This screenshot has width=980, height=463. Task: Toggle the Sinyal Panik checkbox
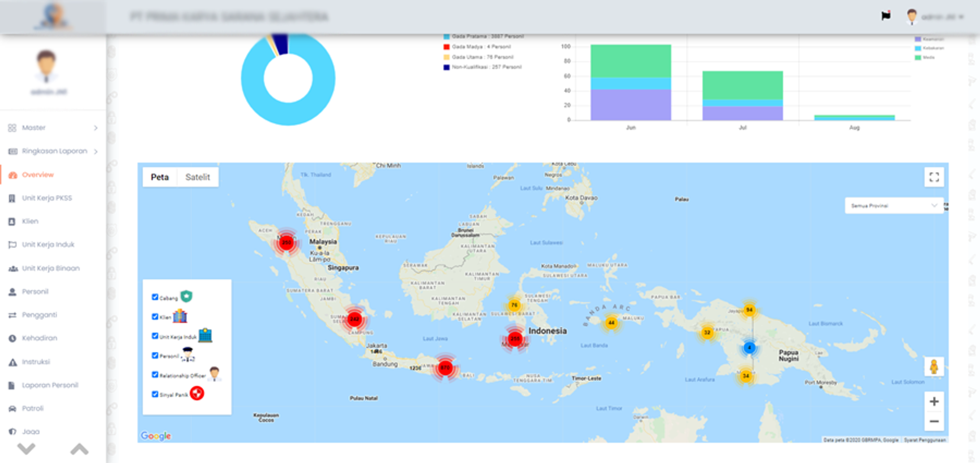[155, 394]
